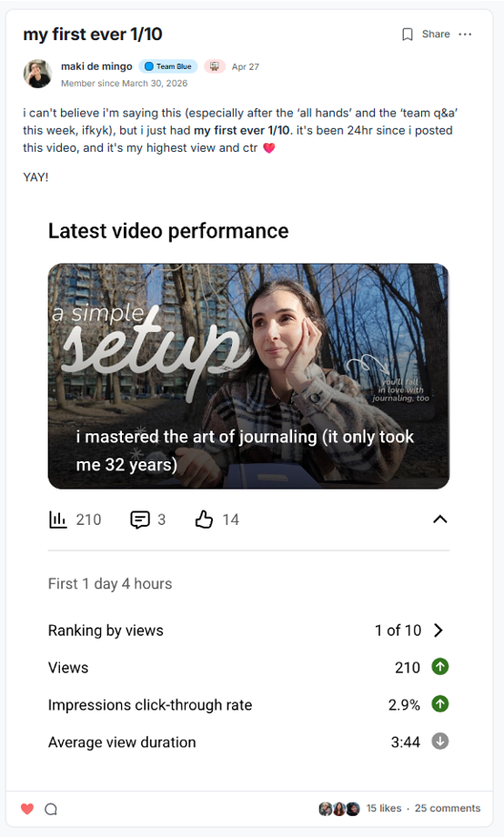Click the bookmark icon to save post
Screen dimensions: 504x837
[408, 35]
